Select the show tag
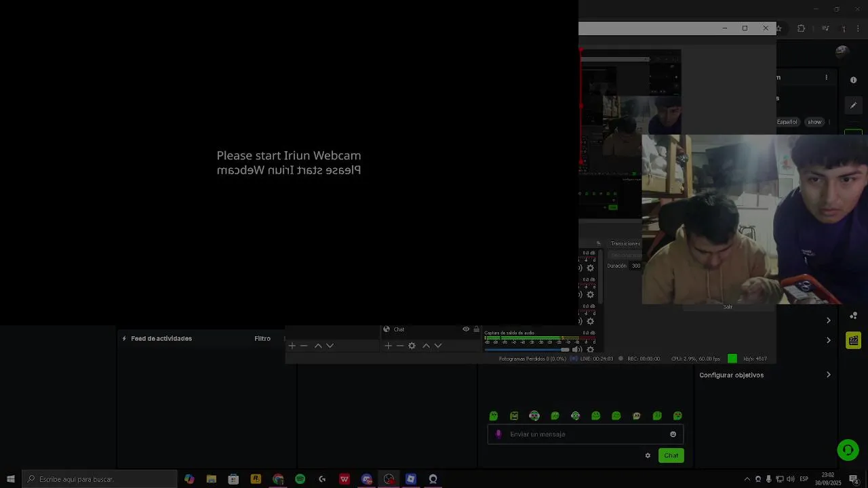The image size is (868, 488). (814, 122)
